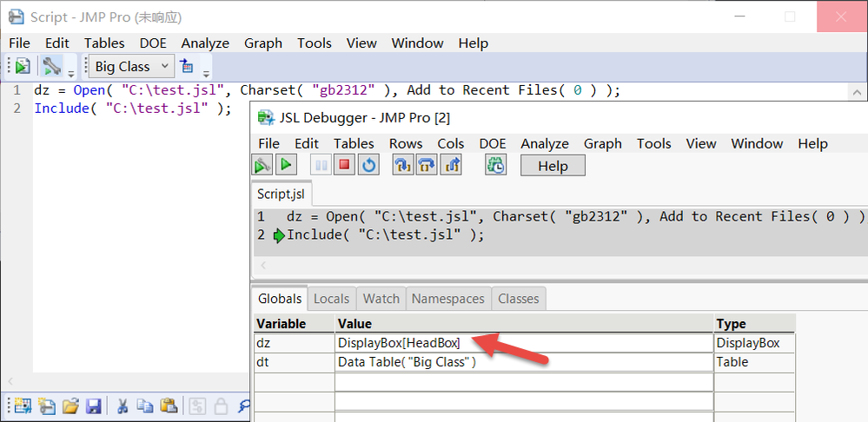Click the Step Out icon

[x=451, y=165]
